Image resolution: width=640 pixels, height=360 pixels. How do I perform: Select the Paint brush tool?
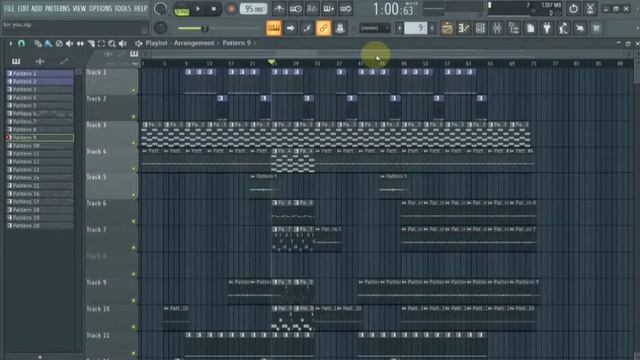pos(48,43)
